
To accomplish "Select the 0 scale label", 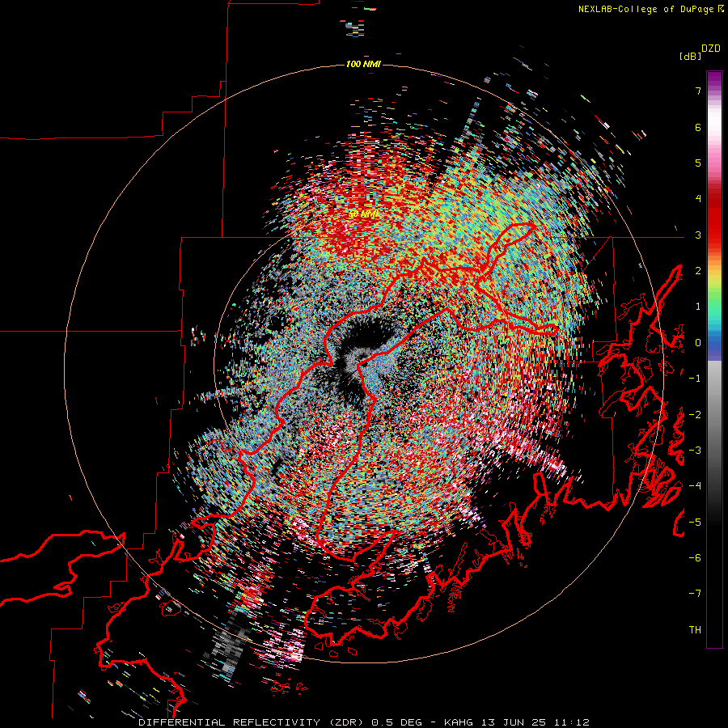I will point(698,343).
